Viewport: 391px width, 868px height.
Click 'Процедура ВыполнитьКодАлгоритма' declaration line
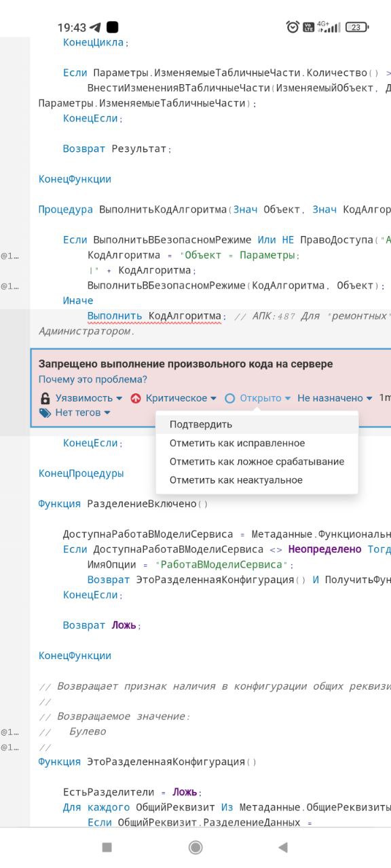coord(215,210)
